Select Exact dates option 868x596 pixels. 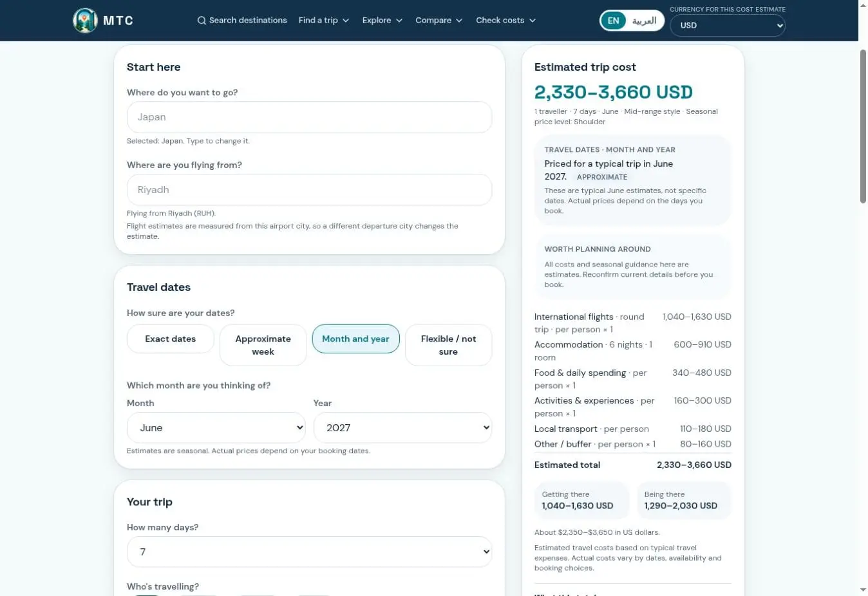(171, 339)
